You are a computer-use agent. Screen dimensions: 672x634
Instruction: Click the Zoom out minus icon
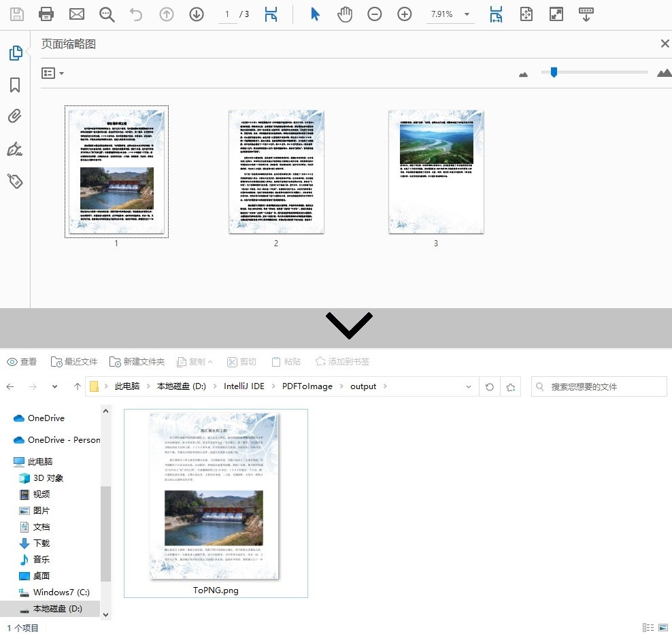[x=375, y=14]
